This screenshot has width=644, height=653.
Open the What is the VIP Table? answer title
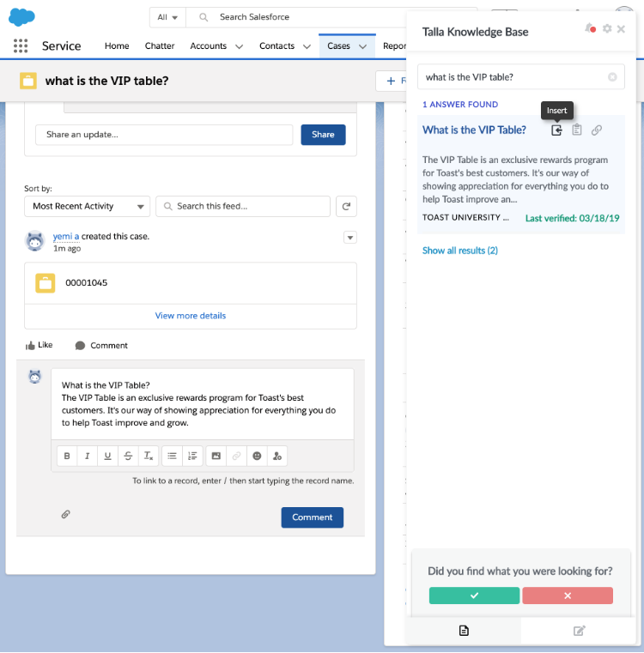[474, 130]
